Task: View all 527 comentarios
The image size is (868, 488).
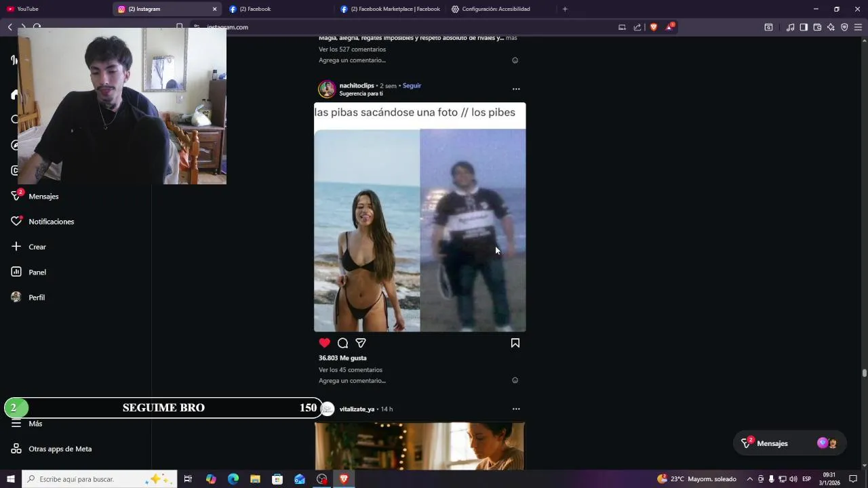Action: pos(352,49)
